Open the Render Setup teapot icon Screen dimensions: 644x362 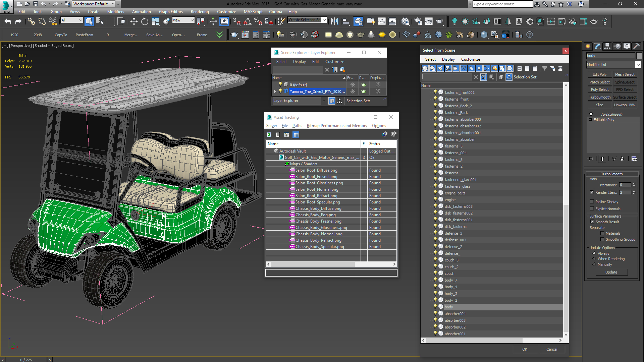(418, 21)
